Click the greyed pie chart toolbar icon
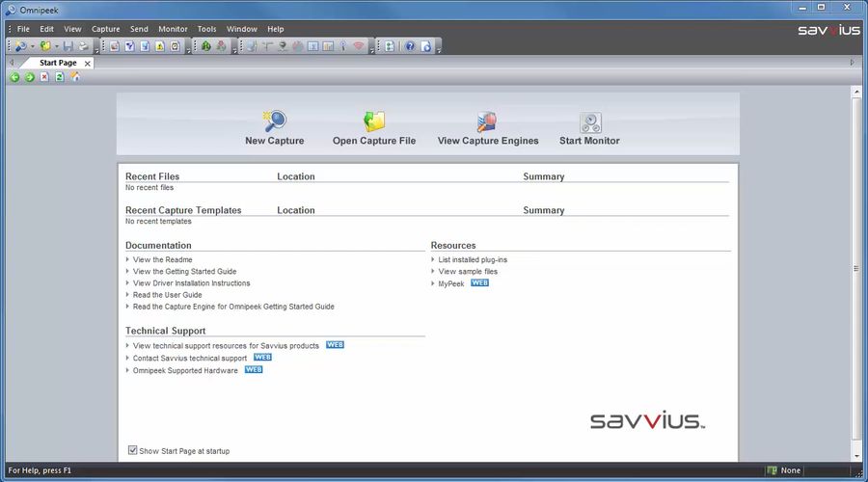 [298, 46]
